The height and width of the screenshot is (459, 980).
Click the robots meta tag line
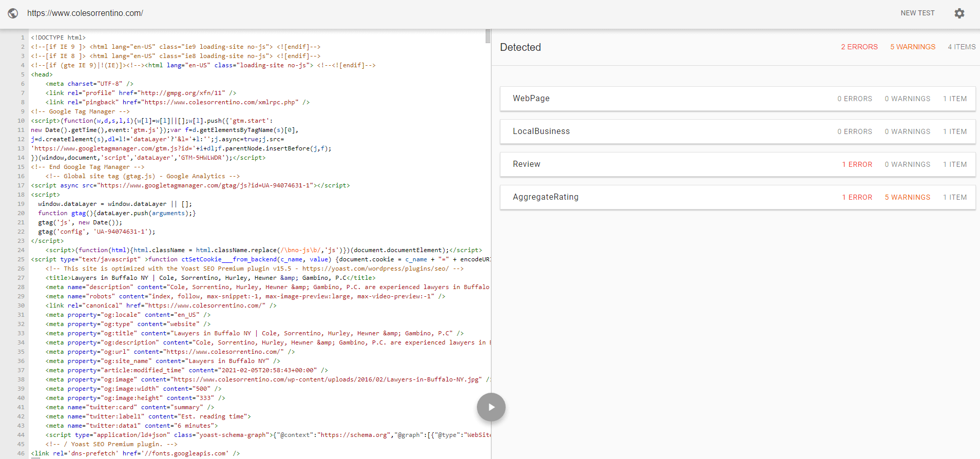245,296
